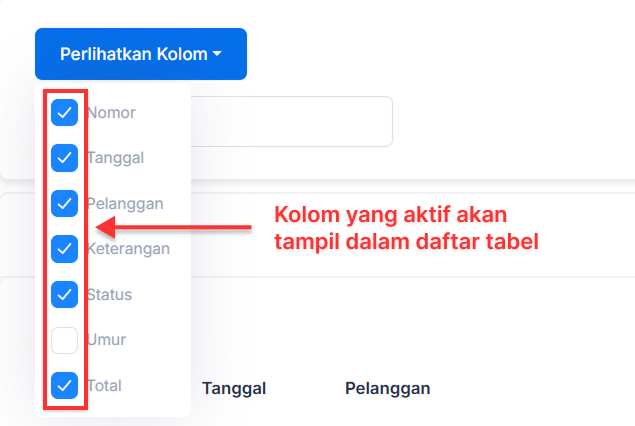Focus the empty text field behind dropdown
635x426 pixels.
[x=292, y=121]
